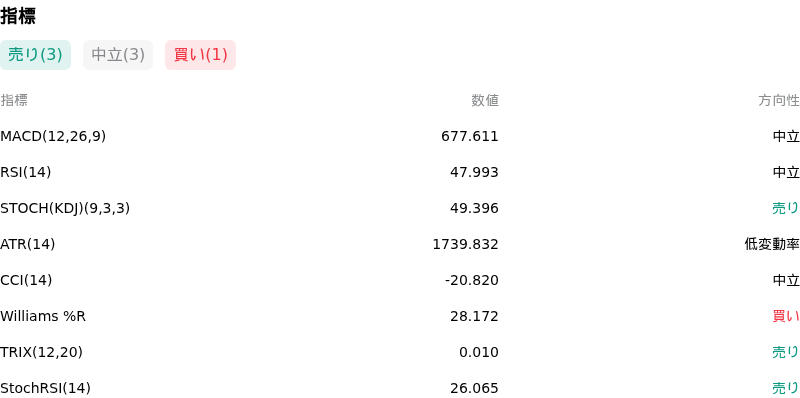Click the MACD(12,26,9) indicator row
Image resolution: width=800 pixels, height=398 pixels.
[400, 136]
